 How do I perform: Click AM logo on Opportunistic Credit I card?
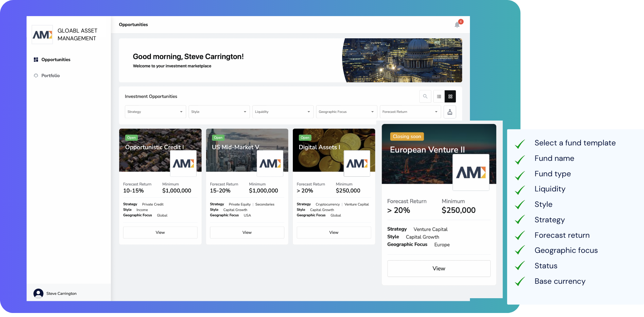click(183, 163)
